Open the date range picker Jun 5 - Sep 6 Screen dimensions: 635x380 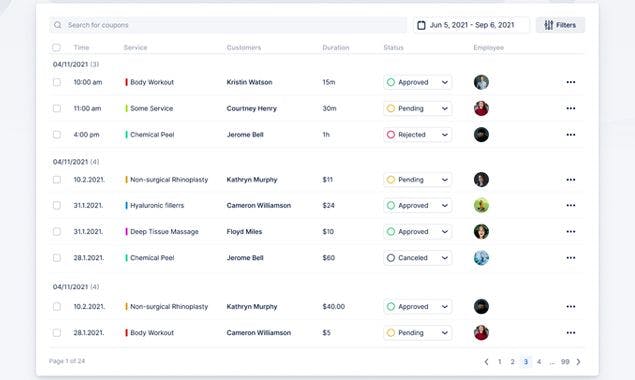(x=471, y=25)
